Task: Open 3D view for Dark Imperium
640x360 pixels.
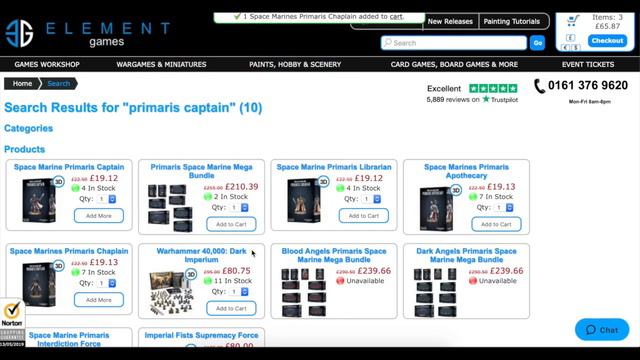Action: pyautogui.click(x=191, y=274)
